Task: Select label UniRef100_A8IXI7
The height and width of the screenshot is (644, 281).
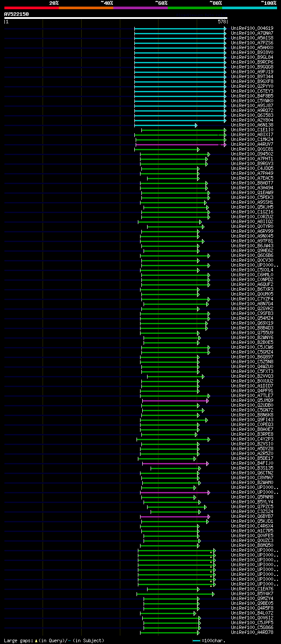Action: pyautogui.click(x=252, y=134)
